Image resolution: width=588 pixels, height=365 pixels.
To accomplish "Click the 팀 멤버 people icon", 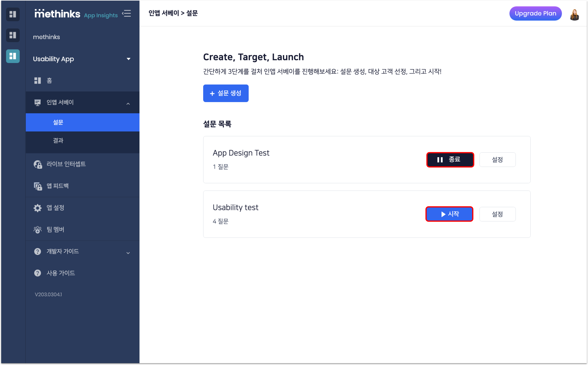I will [x=37, y=230].
